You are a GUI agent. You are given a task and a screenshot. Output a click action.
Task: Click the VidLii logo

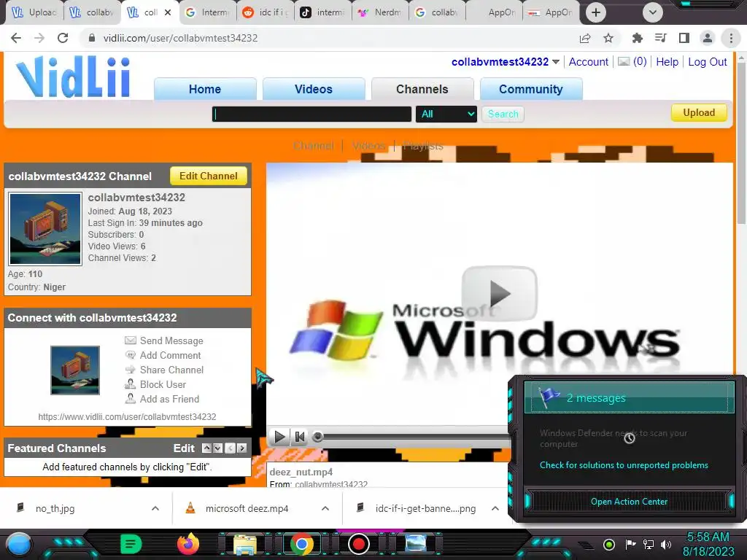point(73,77)
